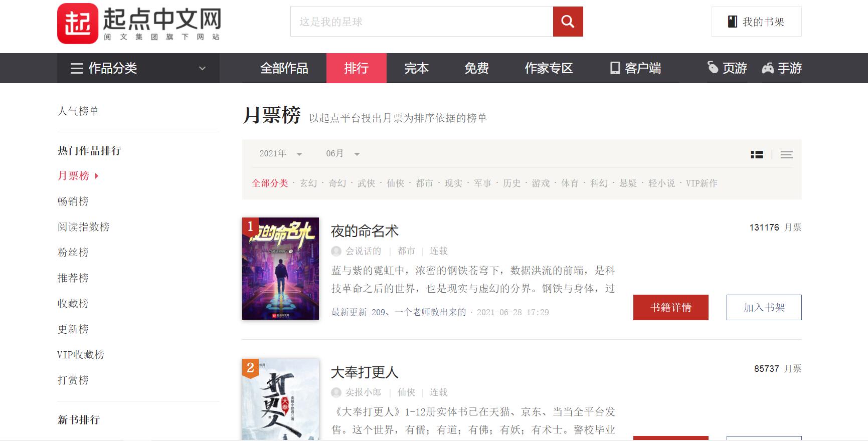This screenshot has height=441, width=868.
Task: Open the 06月 month dropdown
Action: coord(343,154)
